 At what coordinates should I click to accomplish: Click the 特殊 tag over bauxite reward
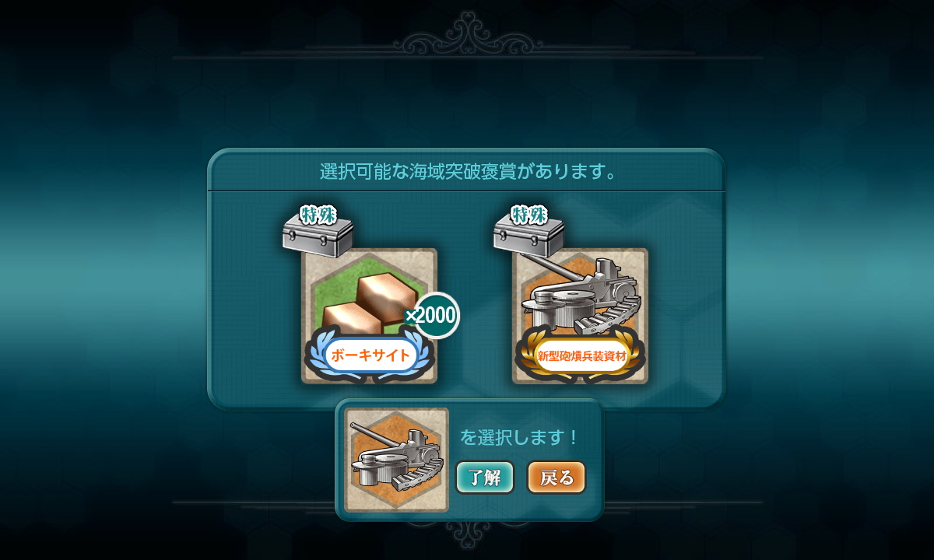(x=318, y=215)
